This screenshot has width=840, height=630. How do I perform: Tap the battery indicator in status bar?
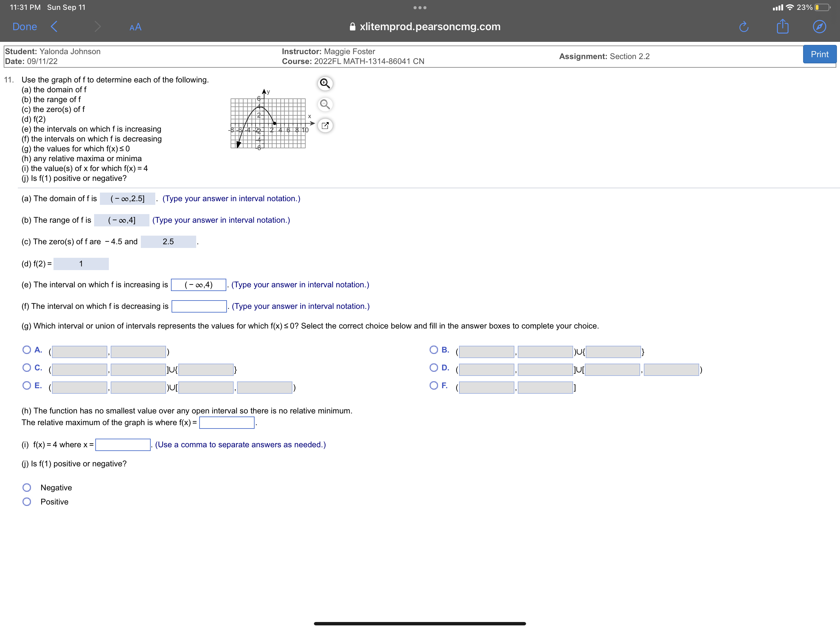pos(822,7)
